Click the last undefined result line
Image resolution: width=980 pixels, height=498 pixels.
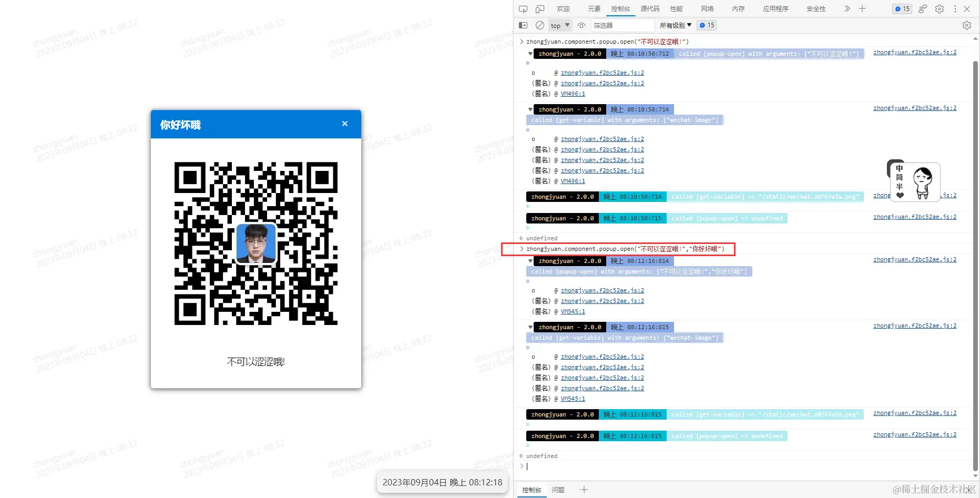point(542,456)
